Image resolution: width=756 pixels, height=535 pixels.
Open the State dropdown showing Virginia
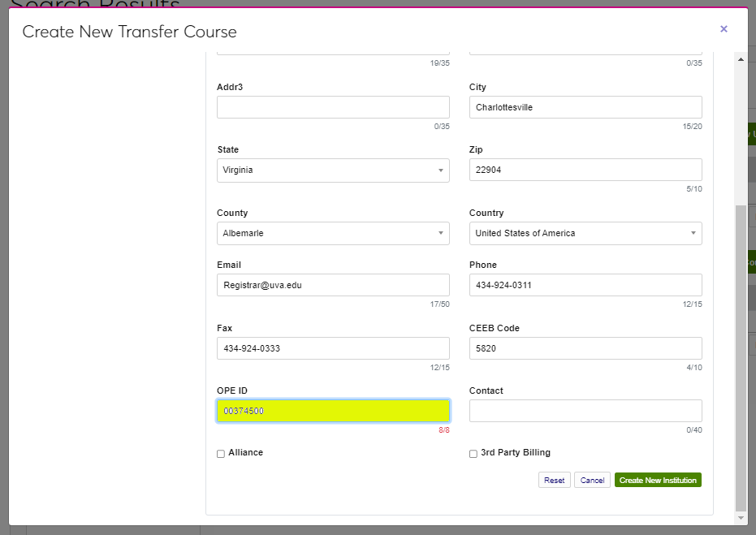tap(333, 170)
